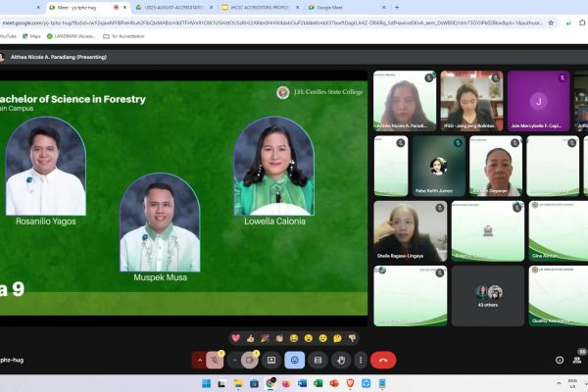
Task: Toggle the raise hand button
Action: [341, 360]
